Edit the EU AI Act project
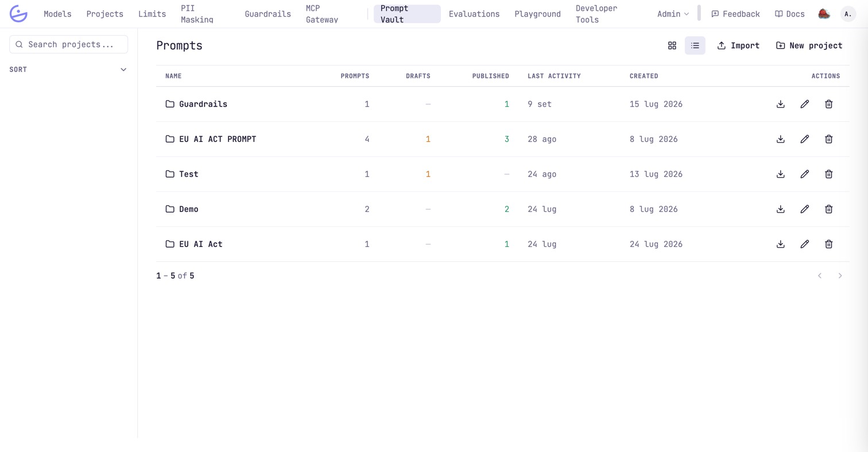Viewport: 868px width, 452px height. point(804,244)
